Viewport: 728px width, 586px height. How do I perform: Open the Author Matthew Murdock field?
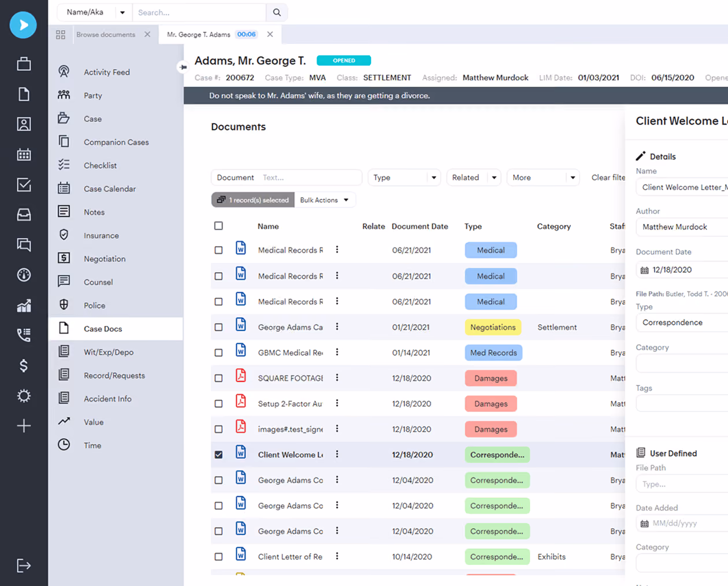click(x=682, y=227)
